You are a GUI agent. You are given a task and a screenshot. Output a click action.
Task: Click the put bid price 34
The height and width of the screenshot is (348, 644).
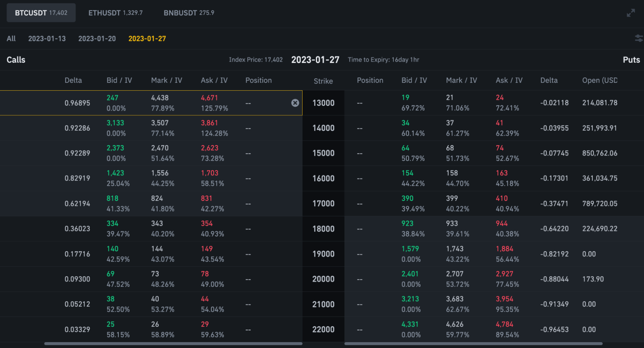point(405,123)
